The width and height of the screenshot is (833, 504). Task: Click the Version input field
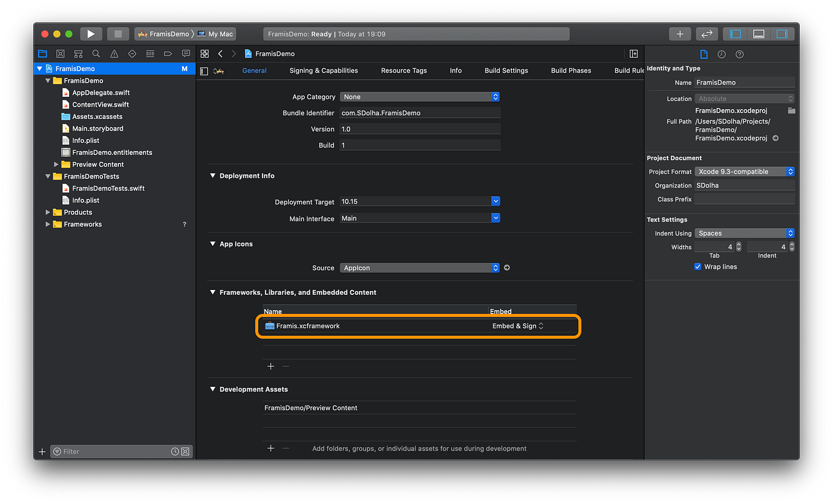[420, 129]
